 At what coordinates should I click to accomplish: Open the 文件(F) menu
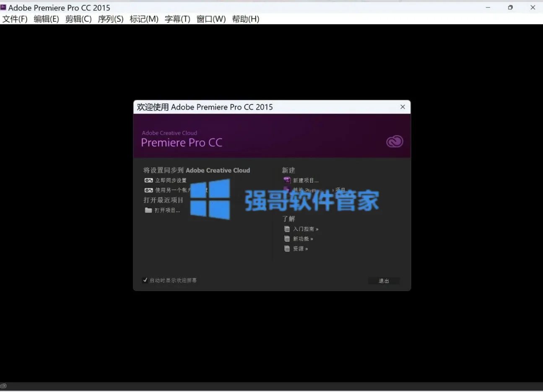15,19
